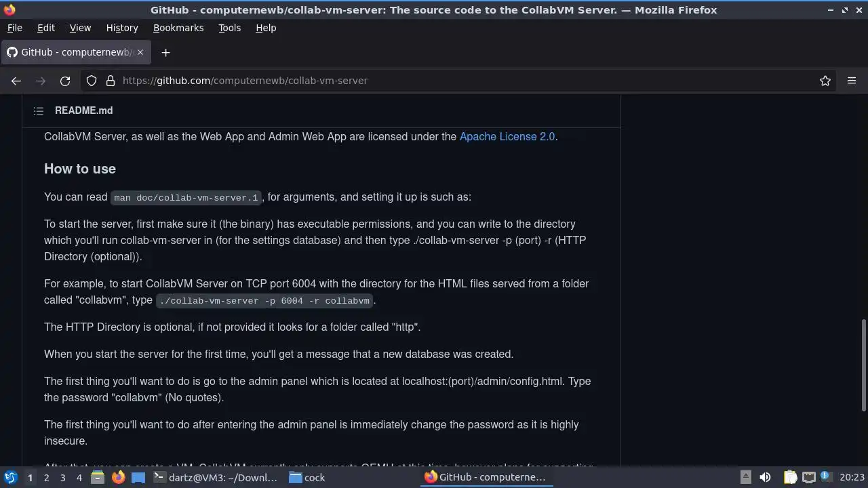868x488 pixels.
Task: Click the blue desktop taskbar icon
Action: pos(138,477)
